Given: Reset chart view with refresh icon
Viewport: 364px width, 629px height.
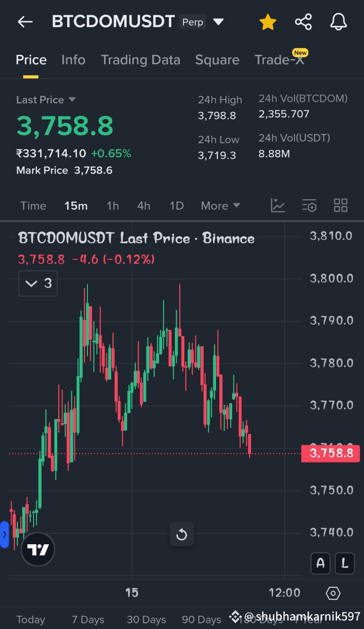Looking at the screenshot, I should click(x=182, y=535).
